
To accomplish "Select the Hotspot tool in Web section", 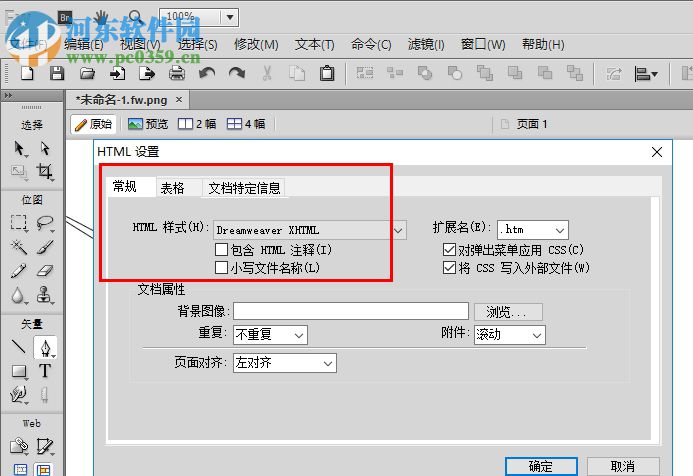I will pyautogui.click(x=19, y=446).
